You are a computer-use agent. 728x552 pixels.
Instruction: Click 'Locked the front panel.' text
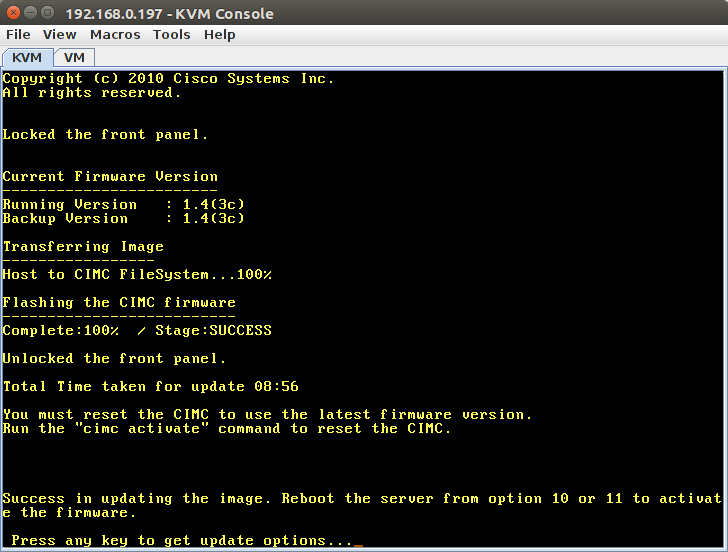click(x=105, y=135)
